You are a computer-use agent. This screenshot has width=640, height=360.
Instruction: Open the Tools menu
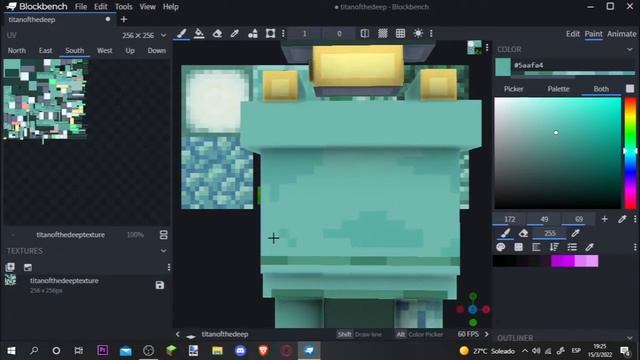pos(124,7)
